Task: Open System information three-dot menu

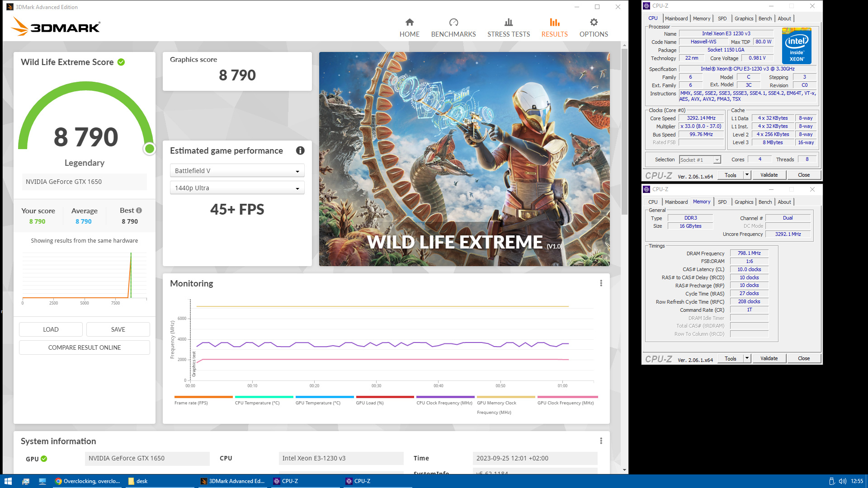Action: [x=601, y=441]
